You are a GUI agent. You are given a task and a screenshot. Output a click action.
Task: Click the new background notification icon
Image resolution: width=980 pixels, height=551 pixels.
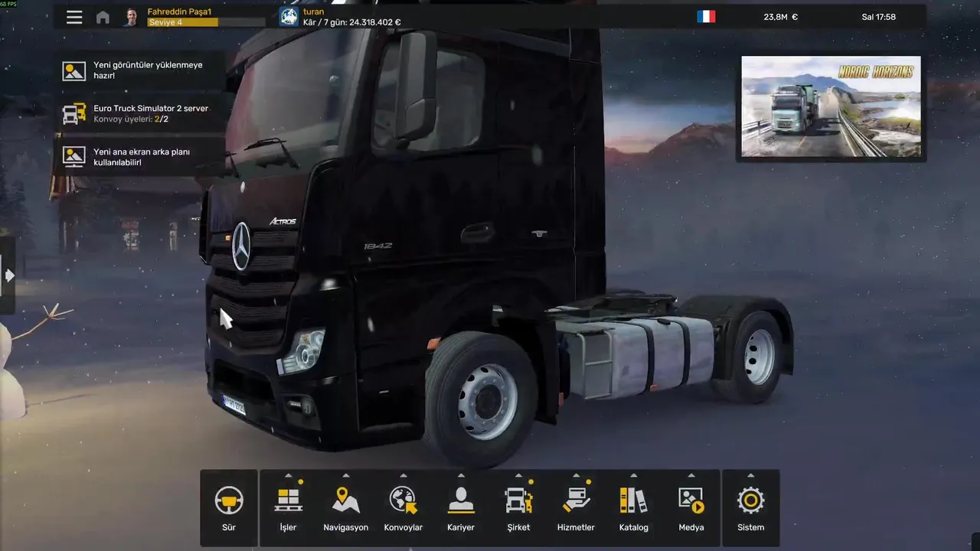tap(74, 157)
